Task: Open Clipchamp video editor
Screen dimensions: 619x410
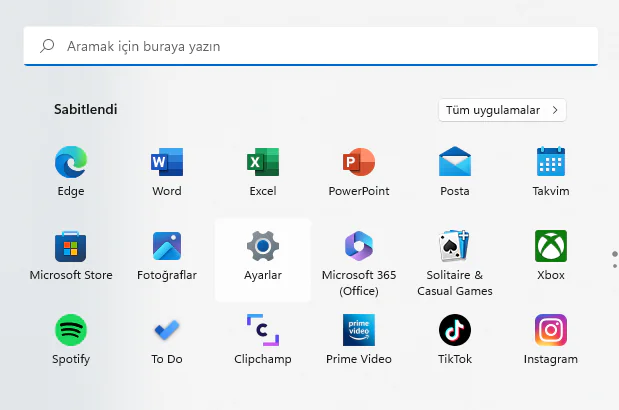Action: click(263, 339)
